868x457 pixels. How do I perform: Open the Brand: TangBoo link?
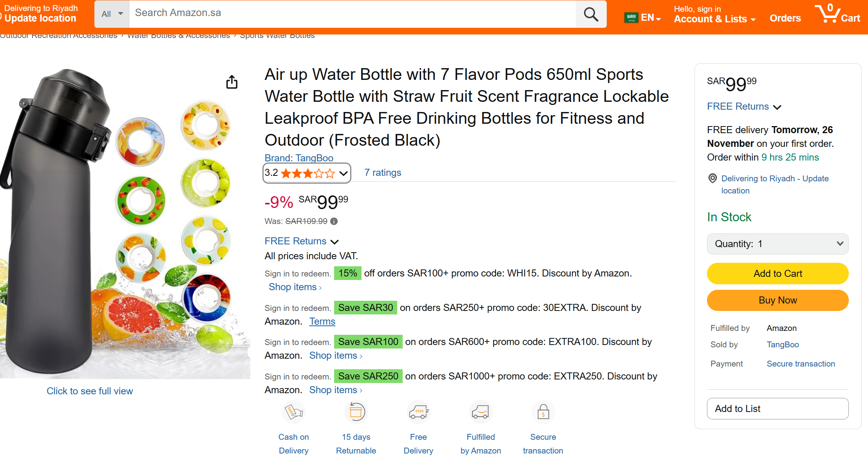tap(299, 158)
